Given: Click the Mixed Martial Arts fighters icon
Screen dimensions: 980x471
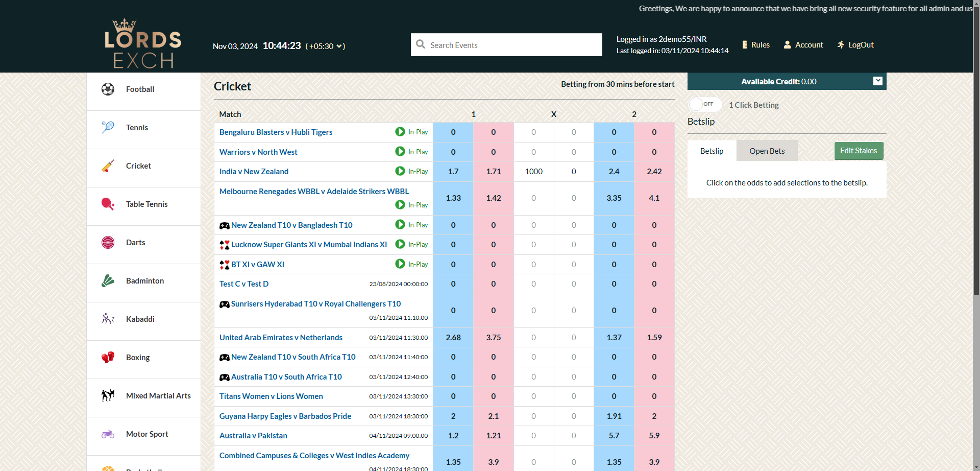Looking at the screenshot, I should (x=108, y=395).
